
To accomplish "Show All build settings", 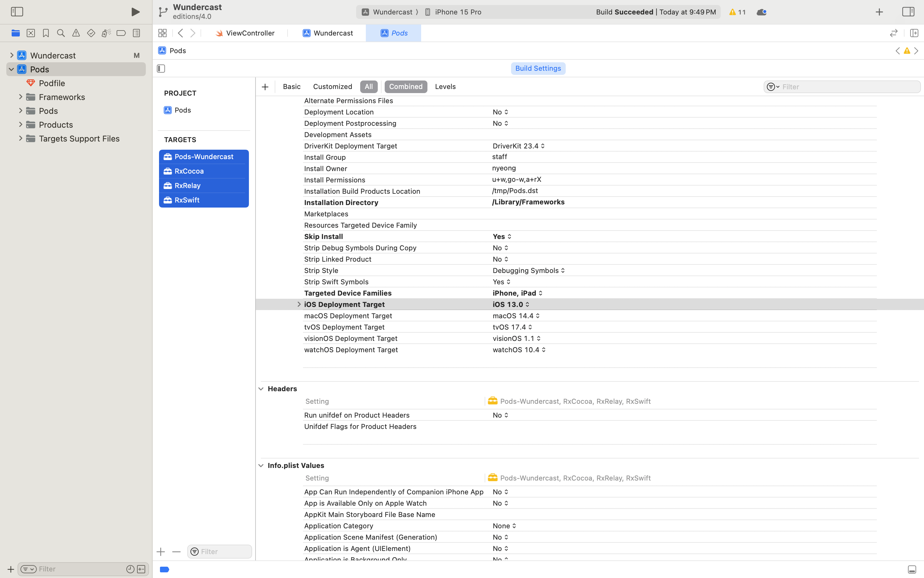I will [369, 87].
